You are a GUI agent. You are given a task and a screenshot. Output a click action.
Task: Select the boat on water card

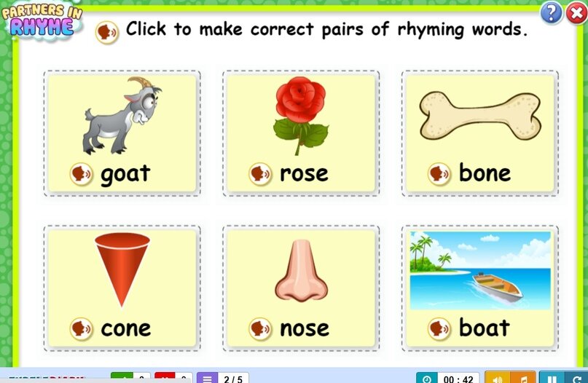(480, 288)
